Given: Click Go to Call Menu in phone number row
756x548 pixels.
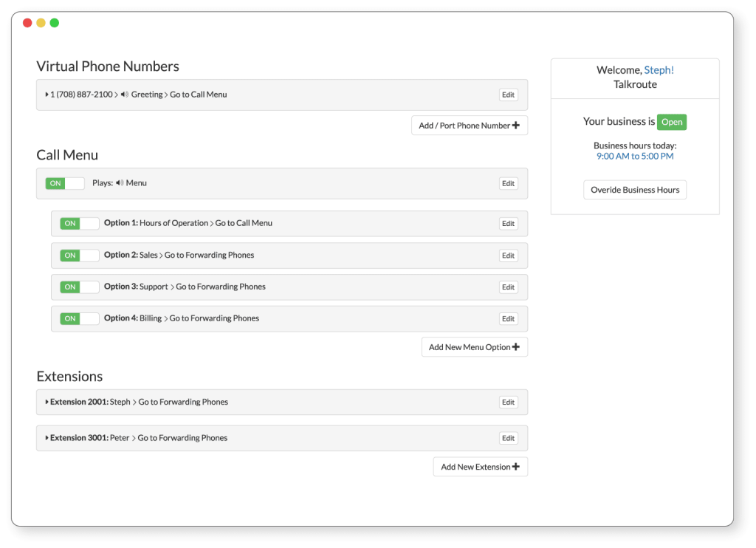Looking at the screenshot, I should tap(198, 95).
